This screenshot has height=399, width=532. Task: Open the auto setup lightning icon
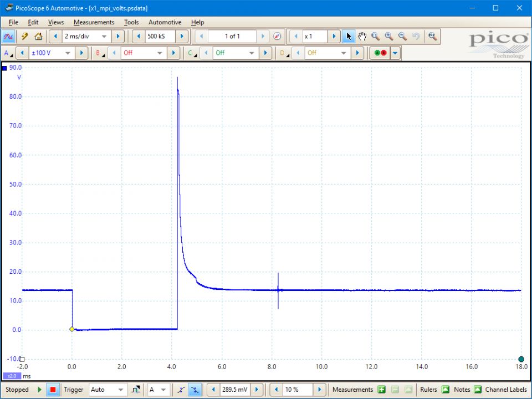[25, 37]
